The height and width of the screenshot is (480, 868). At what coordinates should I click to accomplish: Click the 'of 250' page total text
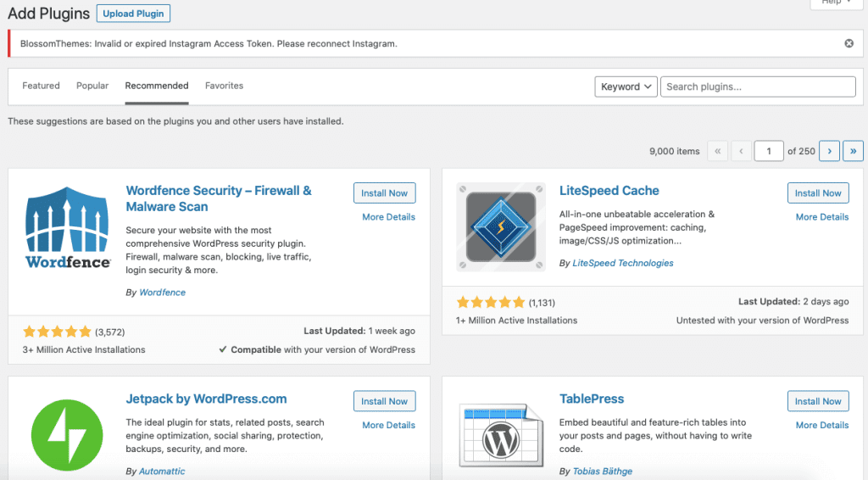pos(801,151)
